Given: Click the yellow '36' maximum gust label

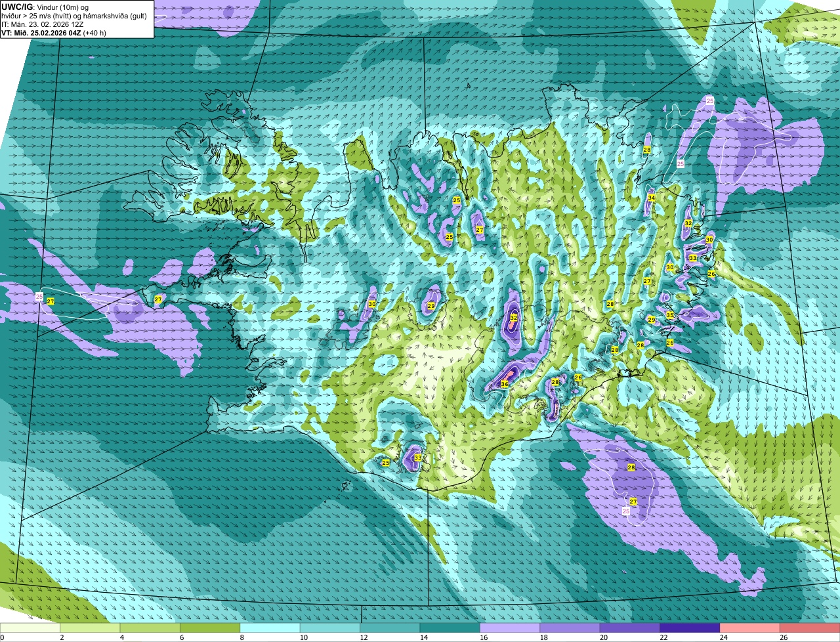Looking at the screenshot, I should pos(505,384).
